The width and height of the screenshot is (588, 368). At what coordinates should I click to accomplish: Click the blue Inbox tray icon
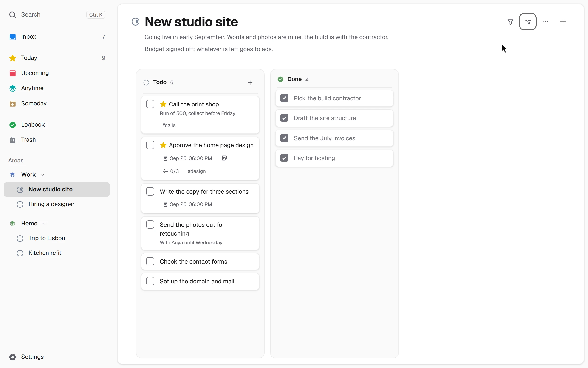pos(12,37)
